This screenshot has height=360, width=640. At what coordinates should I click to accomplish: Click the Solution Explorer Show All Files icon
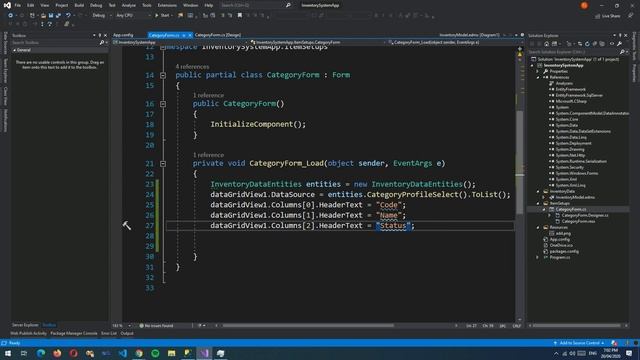[x=602, y=44]
